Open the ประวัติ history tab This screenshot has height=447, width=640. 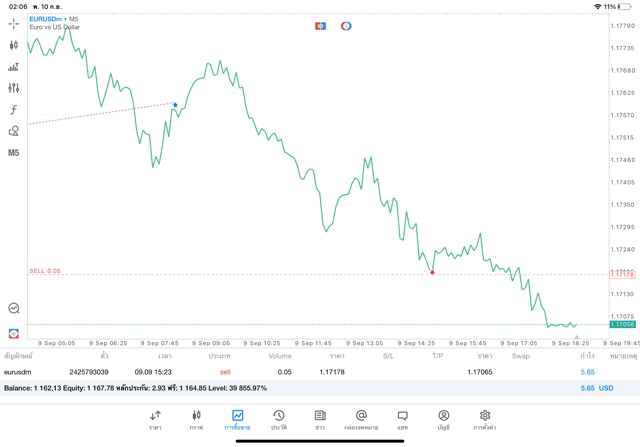[x=278, y=418]
